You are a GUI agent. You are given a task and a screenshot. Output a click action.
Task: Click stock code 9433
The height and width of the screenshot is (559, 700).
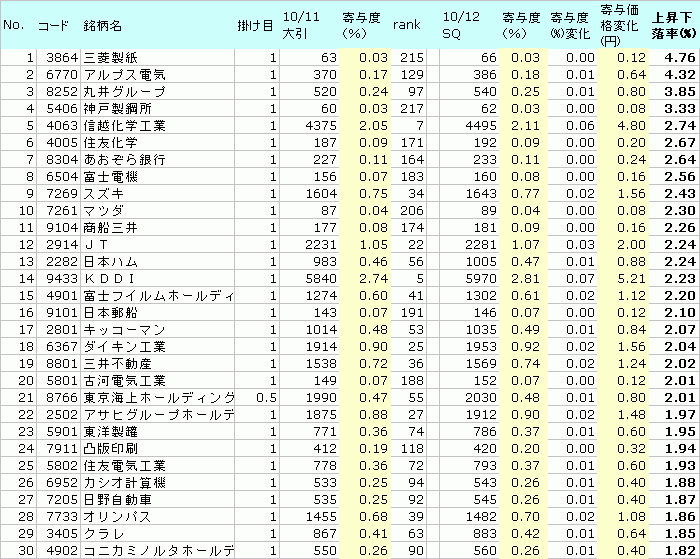(62, 279)
